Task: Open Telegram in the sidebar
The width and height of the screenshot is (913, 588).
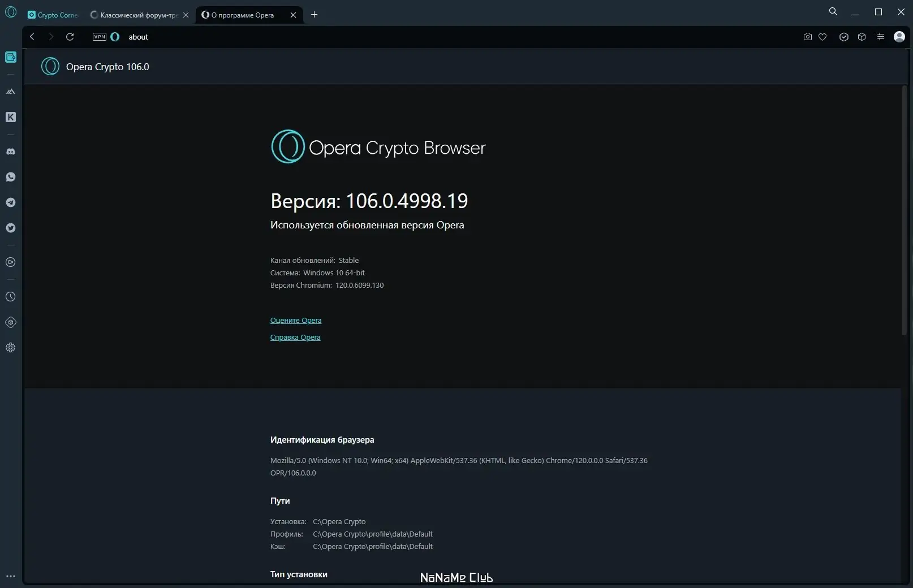Action: point(11,202)
